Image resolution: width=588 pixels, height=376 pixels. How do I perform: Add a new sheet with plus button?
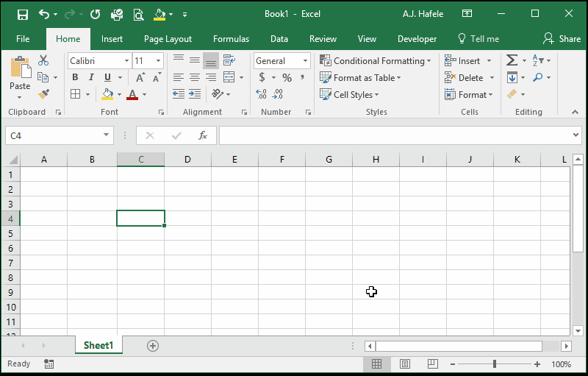coord(153,346)
